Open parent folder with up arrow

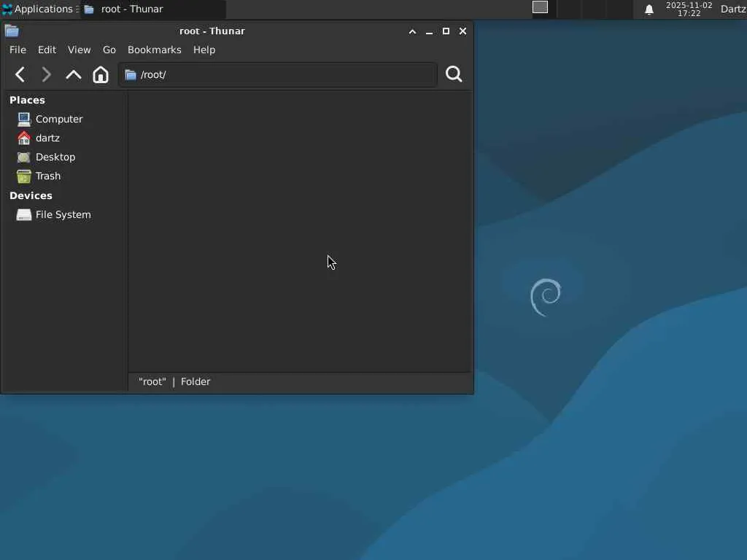tap(74, 75)
